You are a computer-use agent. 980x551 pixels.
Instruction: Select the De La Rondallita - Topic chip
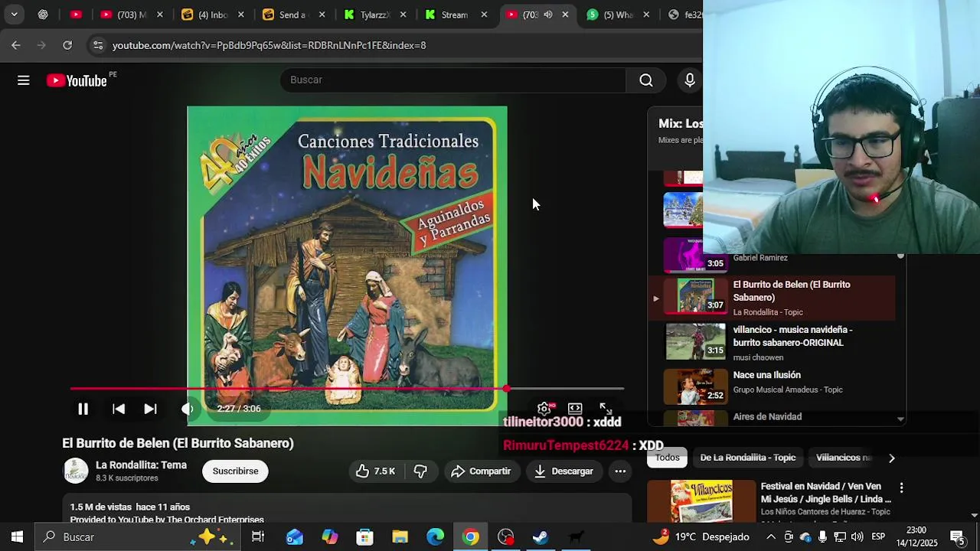748,458
